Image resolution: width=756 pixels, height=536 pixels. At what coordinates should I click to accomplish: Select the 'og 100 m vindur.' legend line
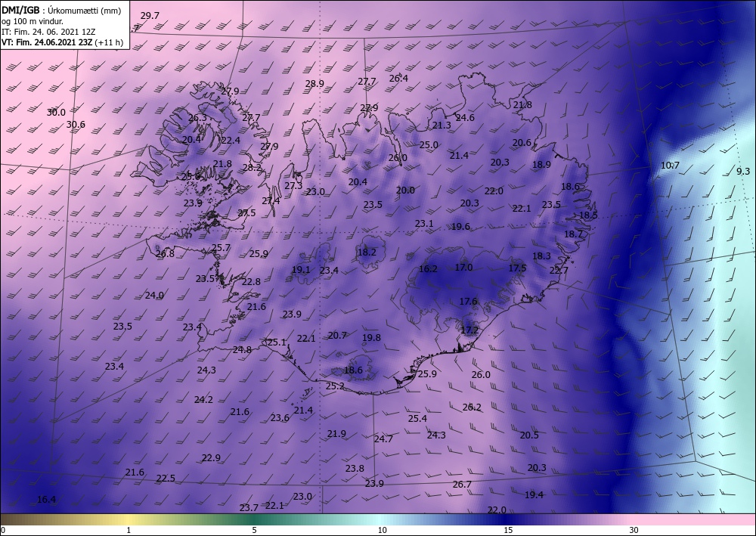point(33,21)
